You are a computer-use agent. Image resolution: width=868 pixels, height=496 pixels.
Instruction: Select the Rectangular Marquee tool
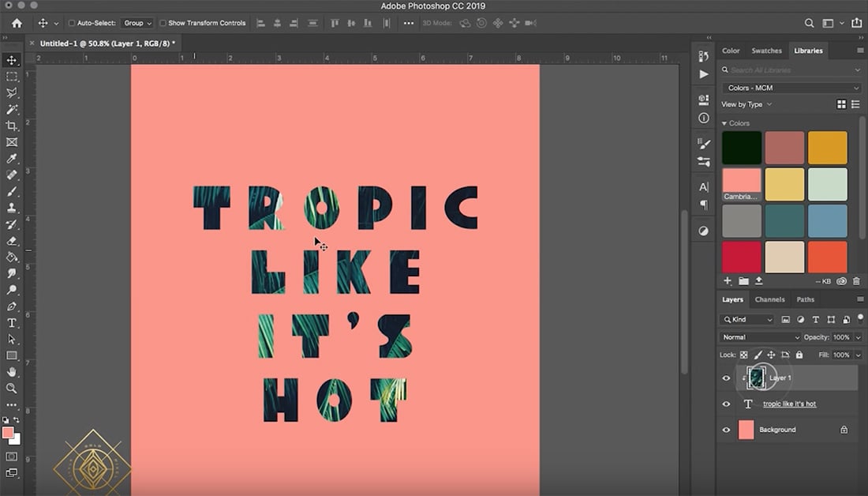[12, 77]
